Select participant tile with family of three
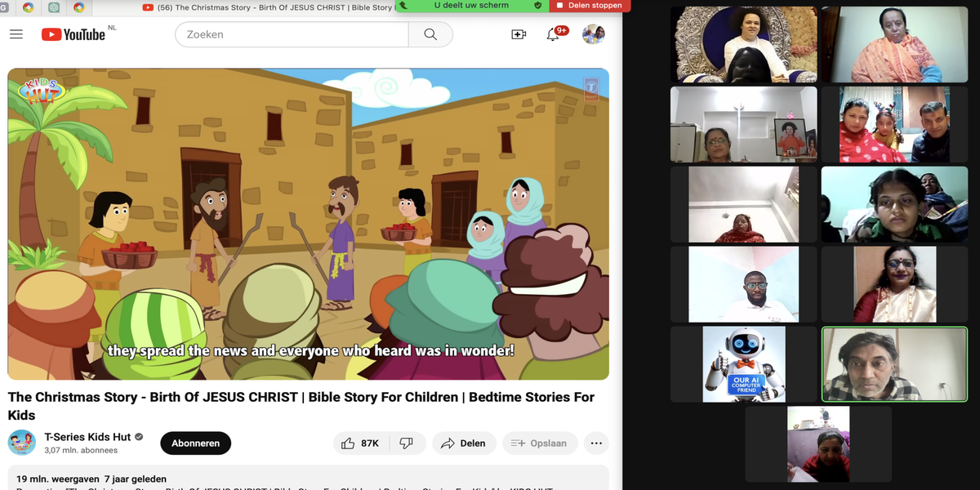The height and width of the screenshot is (490, 980). point(894,124)
